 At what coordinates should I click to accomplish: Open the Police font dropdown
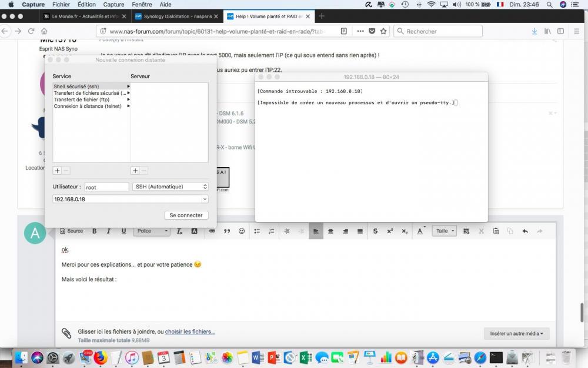(152, 231)
